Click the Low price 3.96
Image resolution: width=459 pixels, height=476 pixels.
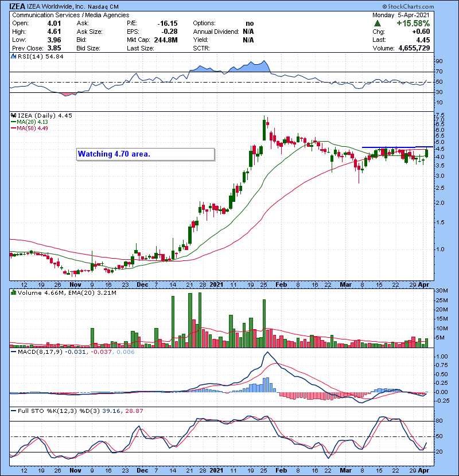pyautogui.click(x=54, y=40)
